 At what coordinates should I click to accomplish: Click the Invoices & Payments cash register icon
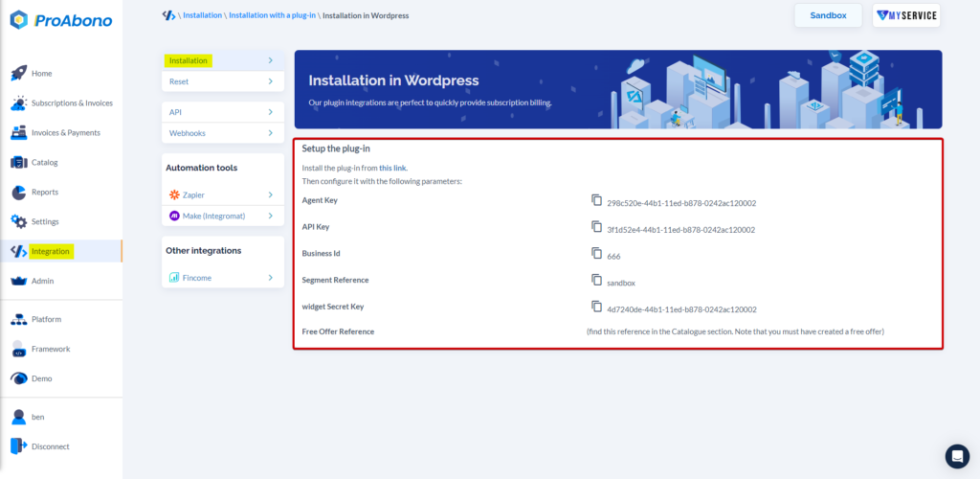[19, 132]
